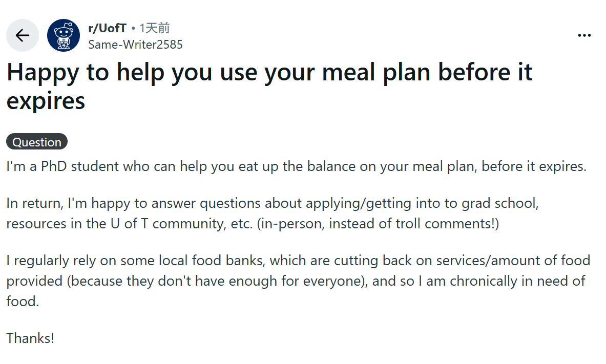Click the word "expires" in the post title
This screenshot has width=606, height=364.
click(46, 100)
